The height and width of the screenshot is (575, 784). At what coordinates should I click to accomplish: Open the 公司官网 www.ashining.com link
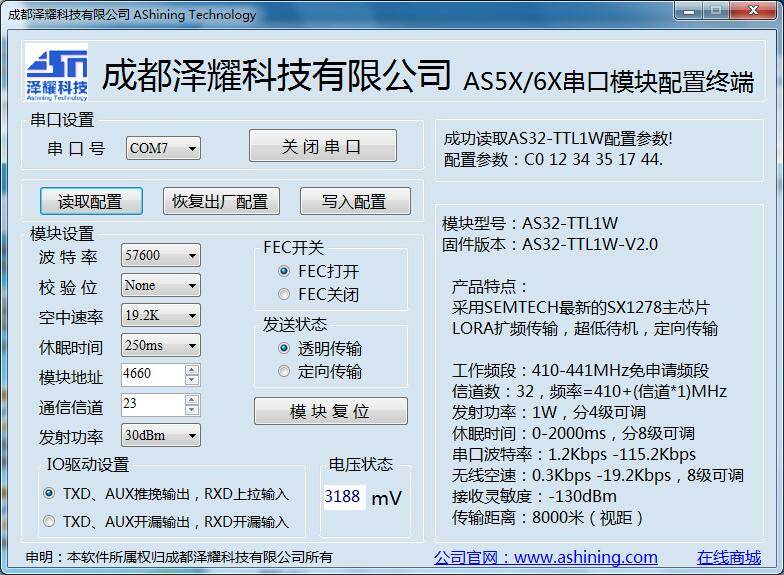tap(546, 557)
